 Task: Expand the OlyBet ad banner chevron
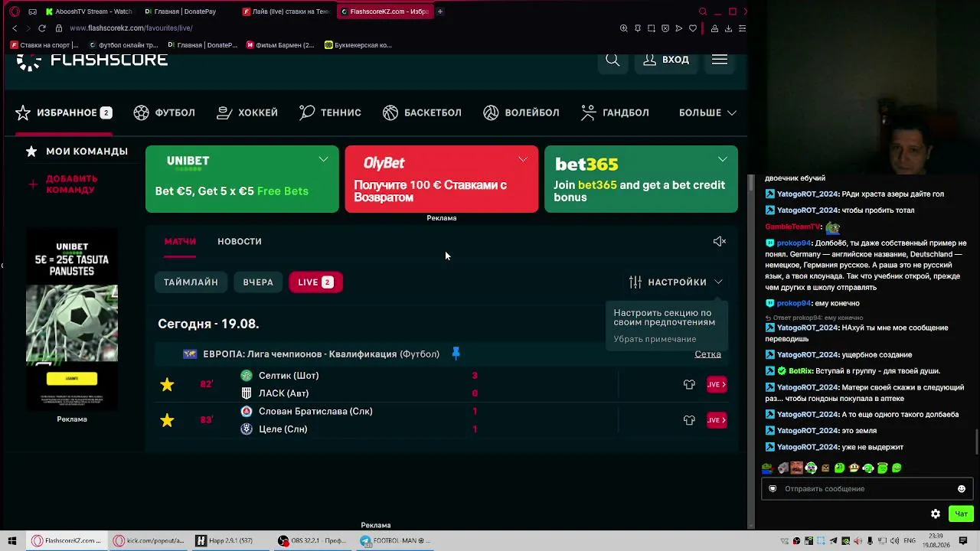pyautogui.click(x=523, y=159)
